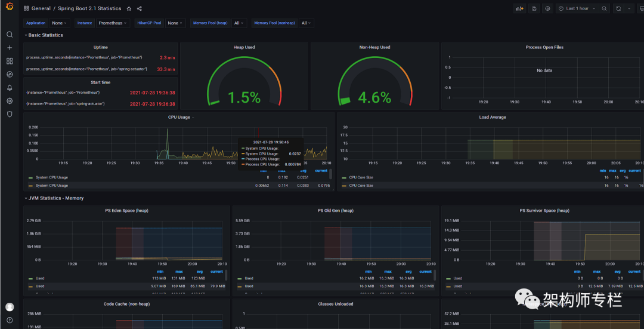Open the PS Eden Space (heap) panel title

tap(126, 211)
